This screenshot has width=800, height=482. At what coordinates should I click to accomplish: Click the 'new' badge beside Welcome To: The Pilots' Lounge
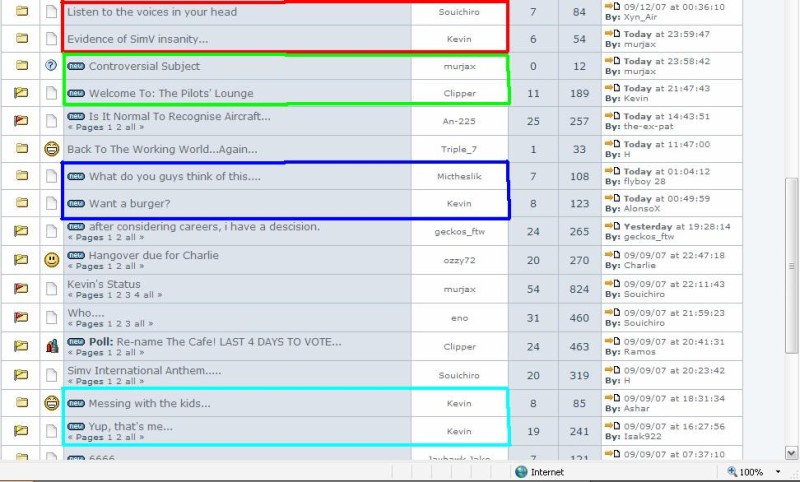point(76,93)
